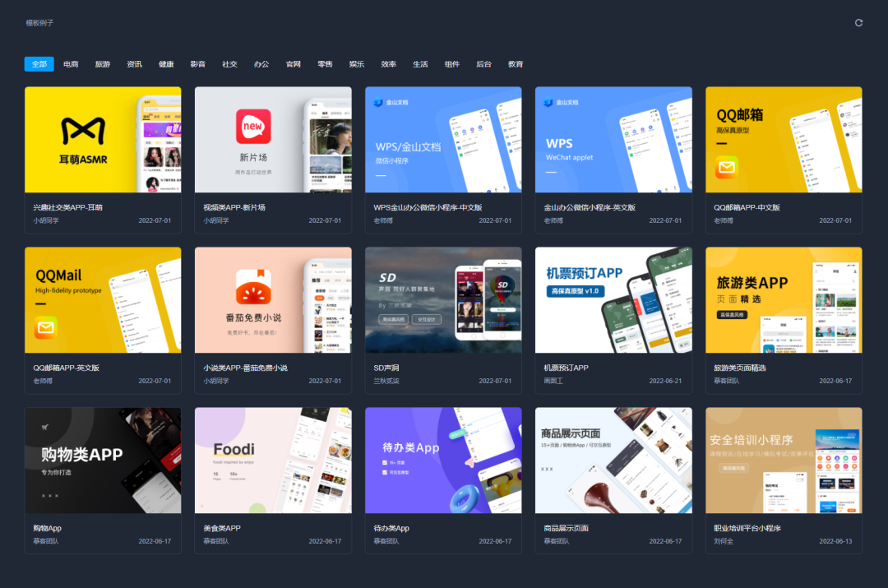Image resolution: width=888 pixels, height=588 pixels.
Task: Click the date 2022-06-13
Action: (835, 541)
